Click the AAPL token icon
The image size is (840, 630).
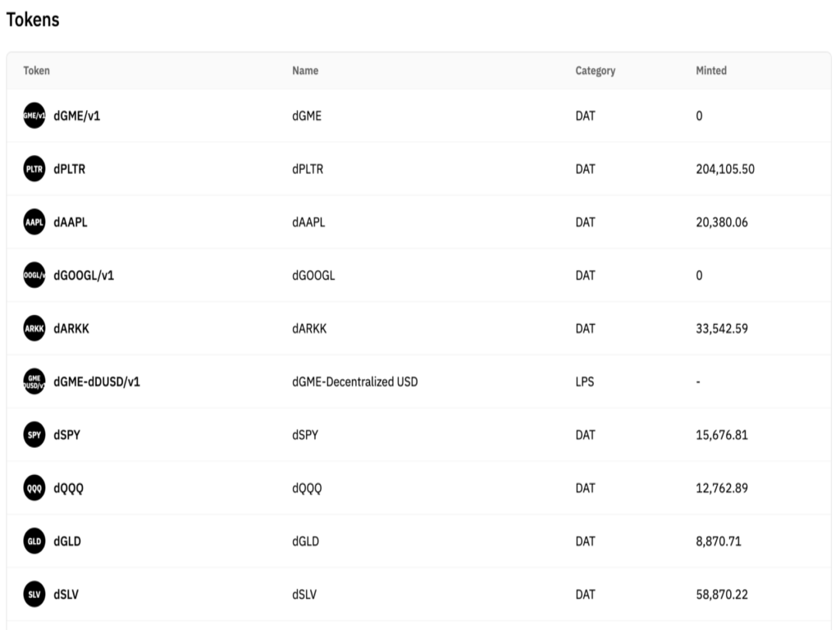34,222
